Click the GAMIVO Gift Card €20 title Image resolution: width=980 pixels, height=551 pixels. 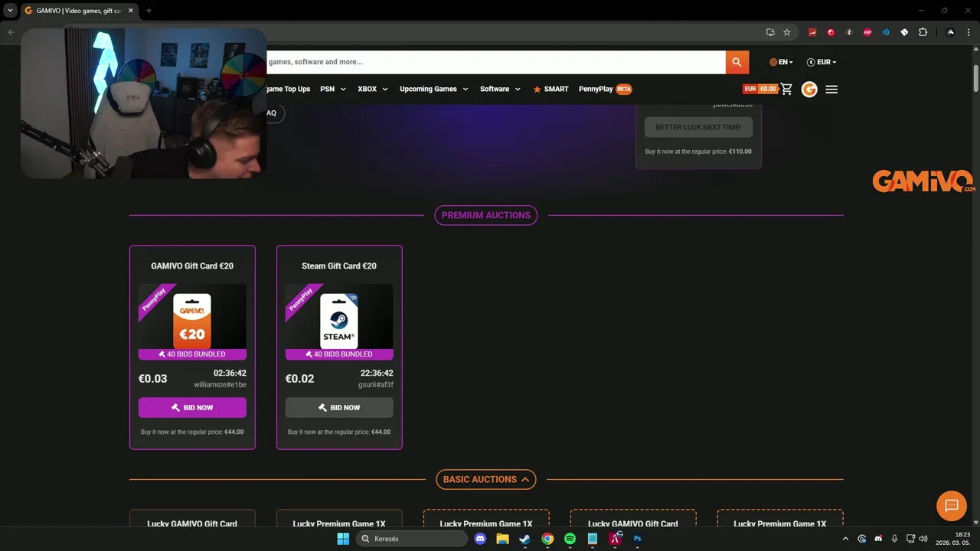point(192,266)
